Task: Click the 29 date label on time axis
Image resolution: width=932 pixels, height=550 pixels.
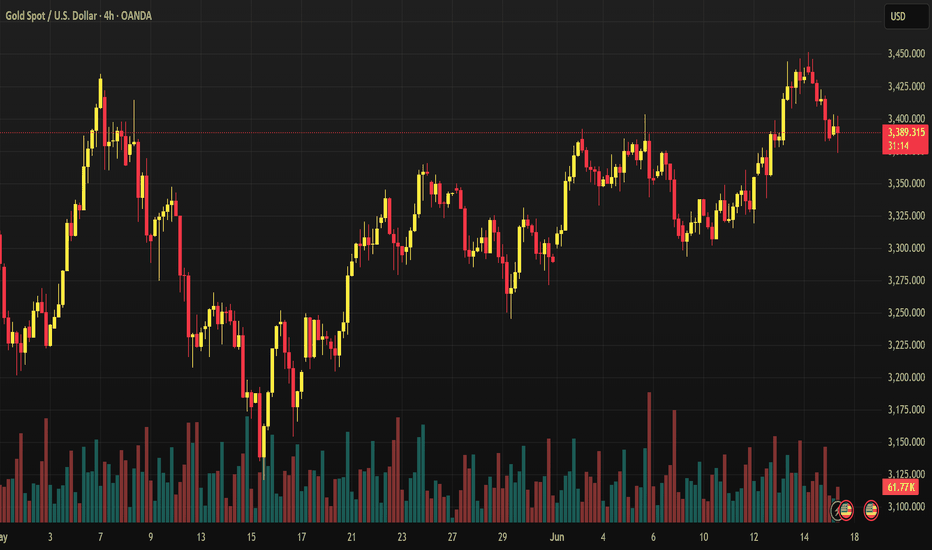Action: (x=502, y=537)
